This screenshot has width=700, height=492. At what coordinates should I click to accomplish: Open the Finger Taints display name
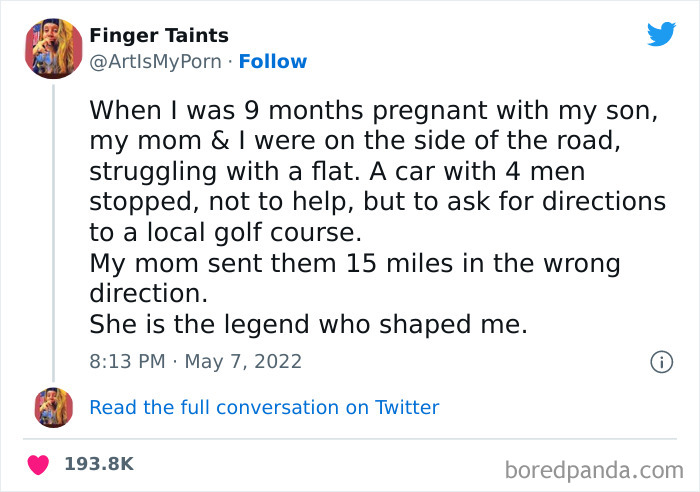(159, 36)
